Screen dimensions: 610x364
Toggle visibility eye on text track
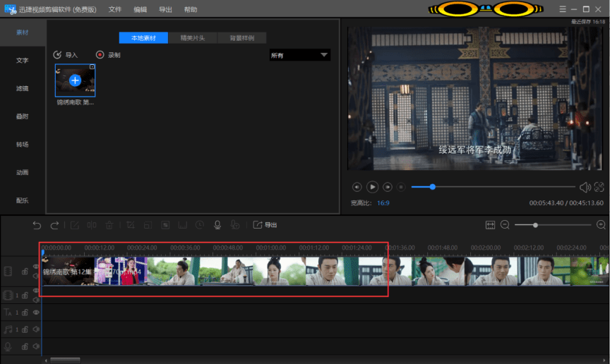pos(36,312)
